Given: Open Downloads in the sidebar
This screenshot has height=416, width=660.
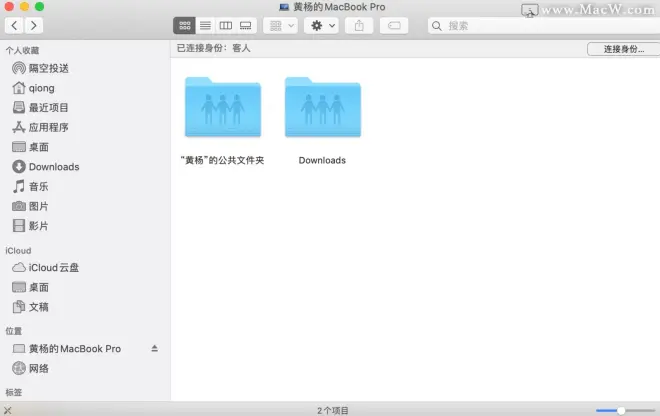Looking at the screenshot, I should point(46,167).
